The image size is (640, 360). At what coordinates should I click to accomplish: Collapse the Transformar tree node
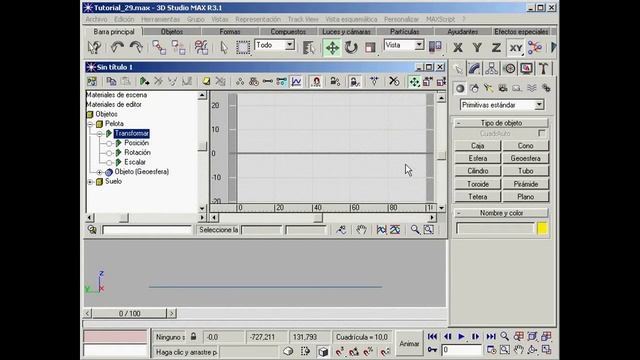[100, 133]
